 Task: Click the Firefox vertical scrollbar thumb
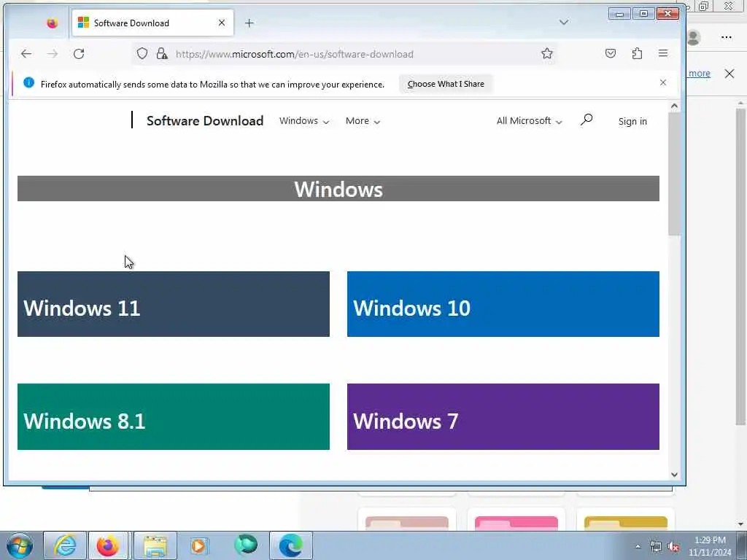[674, 174]
